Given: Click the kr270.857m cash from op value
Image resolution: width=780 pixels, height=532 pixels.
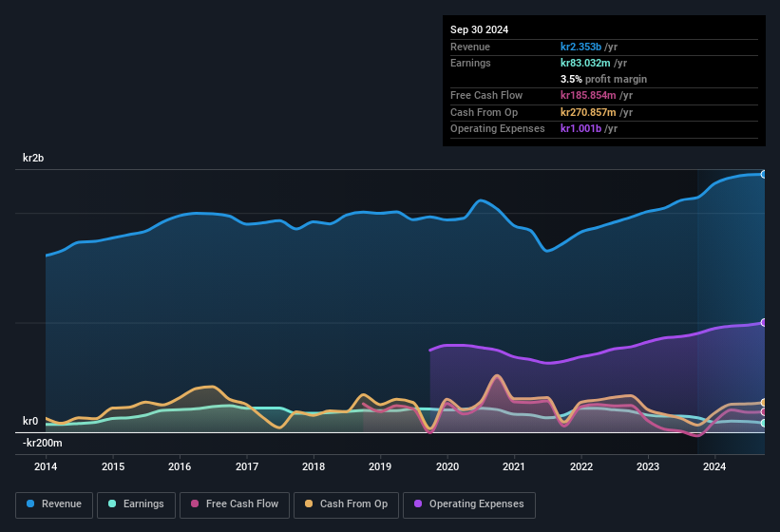Looking at the screenshot, I should [588, 112].
